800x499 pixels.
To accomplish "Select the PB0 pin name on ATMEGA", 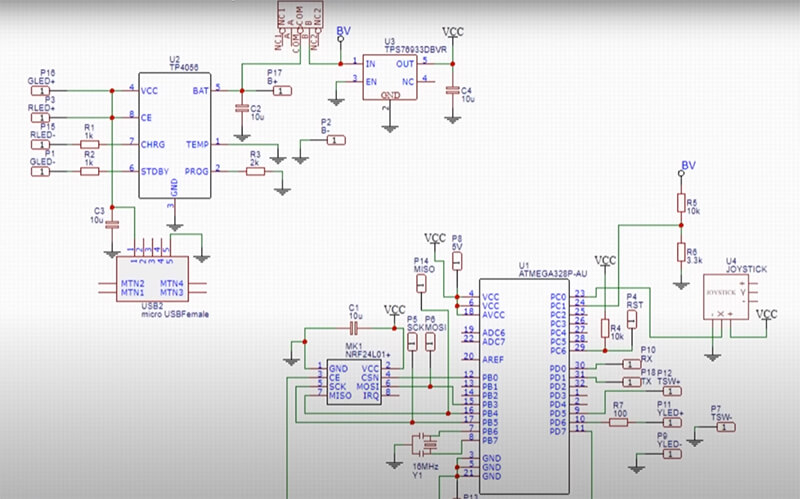I will 490,378.
